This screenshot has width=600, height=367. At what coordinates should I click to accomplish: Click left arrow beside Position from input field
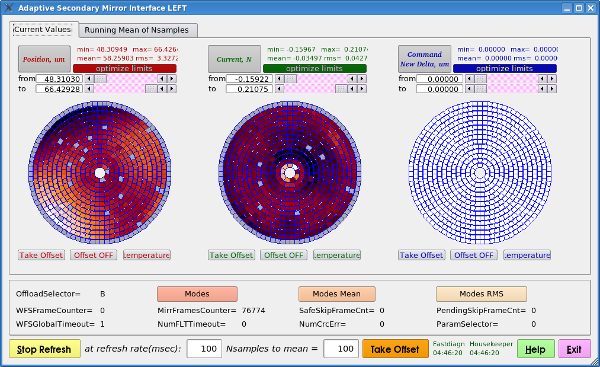coord(89,79)
